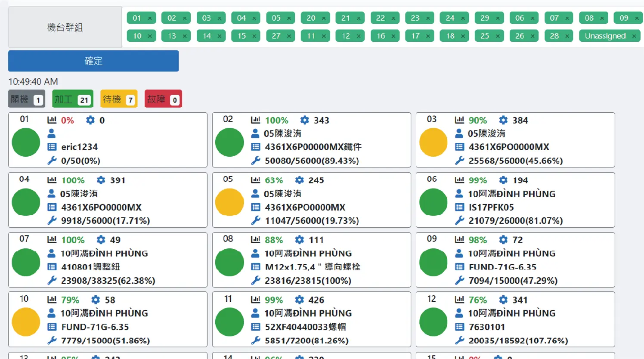Toggle the 關機 status filter

tap(26, 99)
